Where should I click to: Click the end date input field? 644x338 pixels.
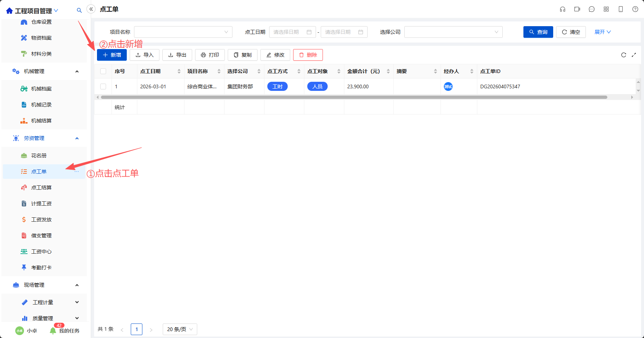[344, 32]
